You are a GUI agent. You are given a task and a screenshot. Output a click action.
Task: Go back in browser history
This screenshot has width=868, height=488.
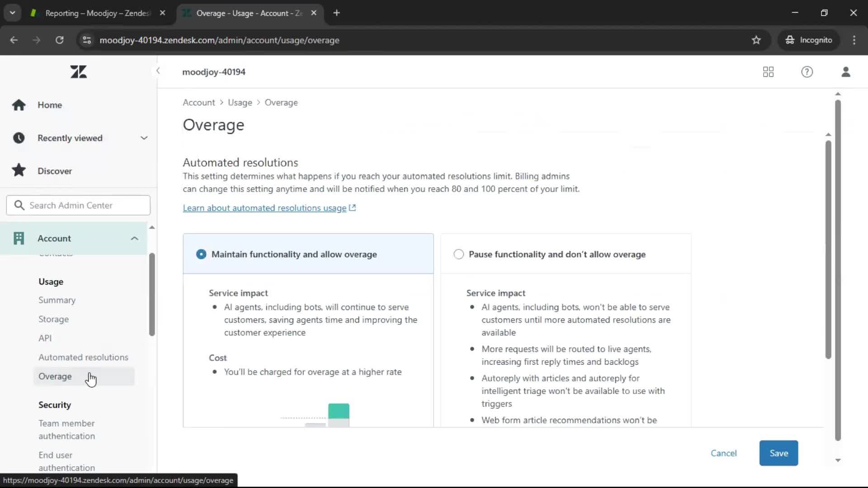coord(14,40)
